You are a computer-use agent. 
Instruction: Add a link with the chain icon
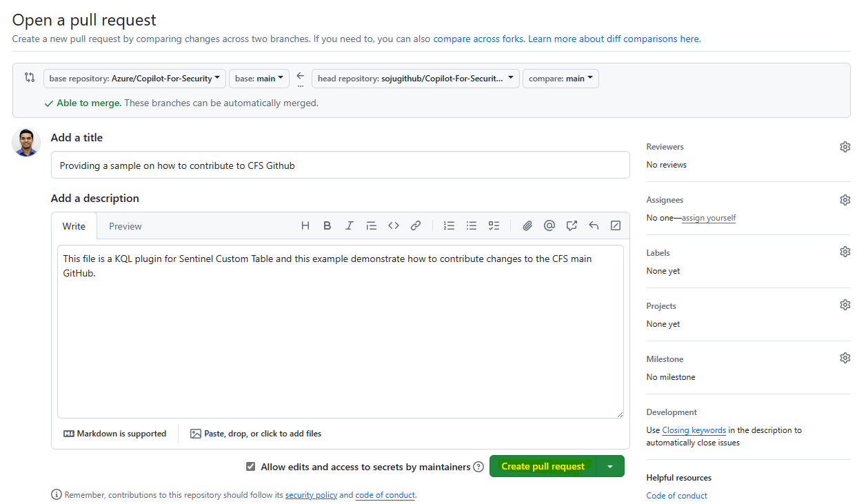pyautogui.click(x=416, y=225)
